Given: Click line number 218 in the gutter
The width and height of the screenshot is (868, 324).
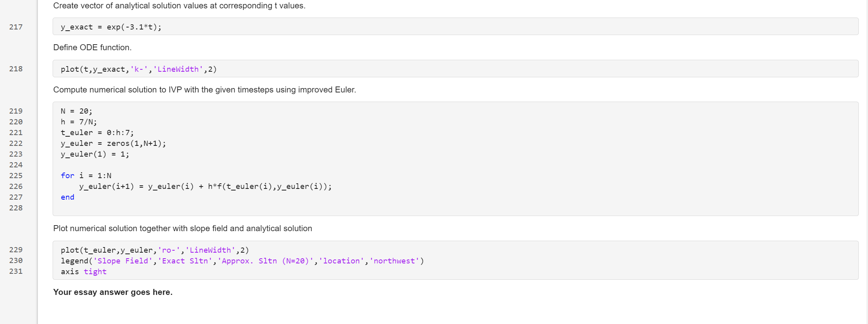Looking at the screenshot, I should pos(16,69).
